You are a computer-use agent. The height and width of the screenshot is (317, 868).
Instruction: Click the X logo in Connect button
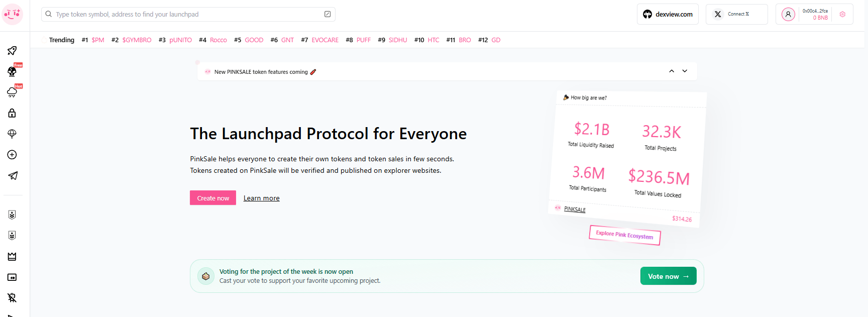tap(718, 14)
